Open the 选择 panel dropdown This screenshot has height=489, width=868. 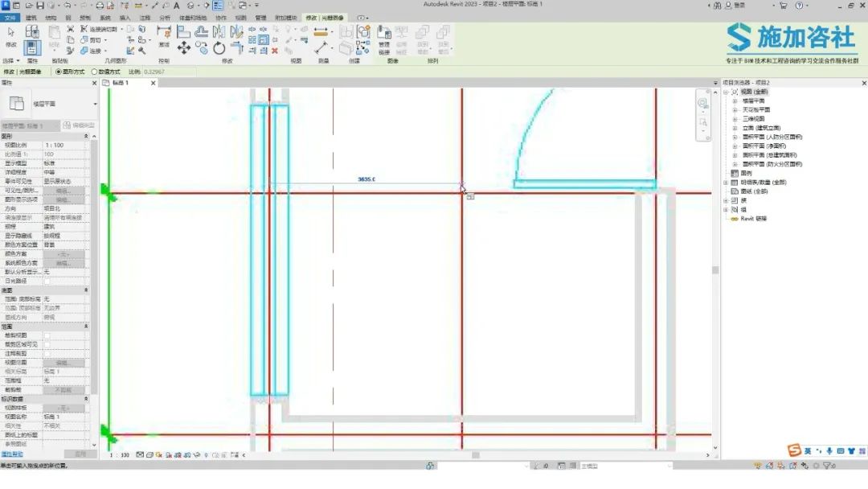(x=11, y=61)
